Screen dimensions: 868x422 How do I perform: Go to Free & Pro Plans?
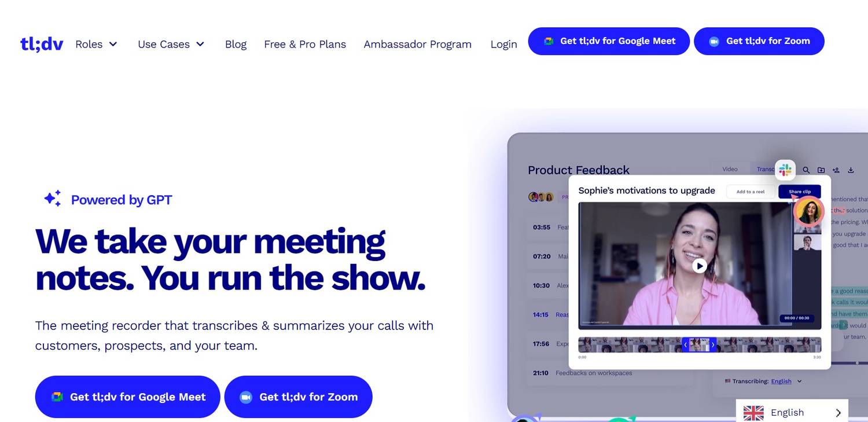[x=305, y=44]
